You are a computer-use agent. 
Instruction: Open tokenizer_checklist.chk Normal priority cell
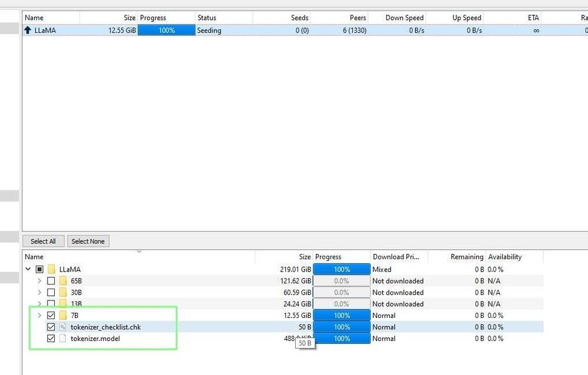[x=399, y=327]
